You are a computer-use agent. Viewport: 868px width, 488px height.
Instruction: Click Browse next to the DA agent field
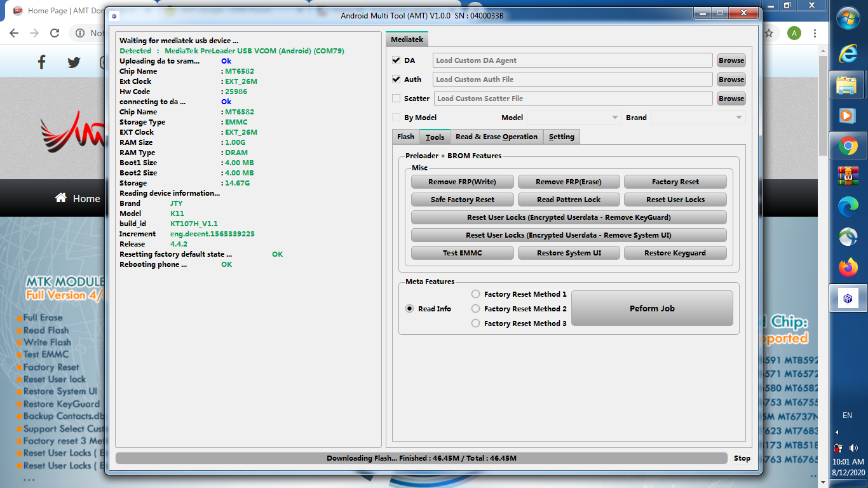point(731,60)
